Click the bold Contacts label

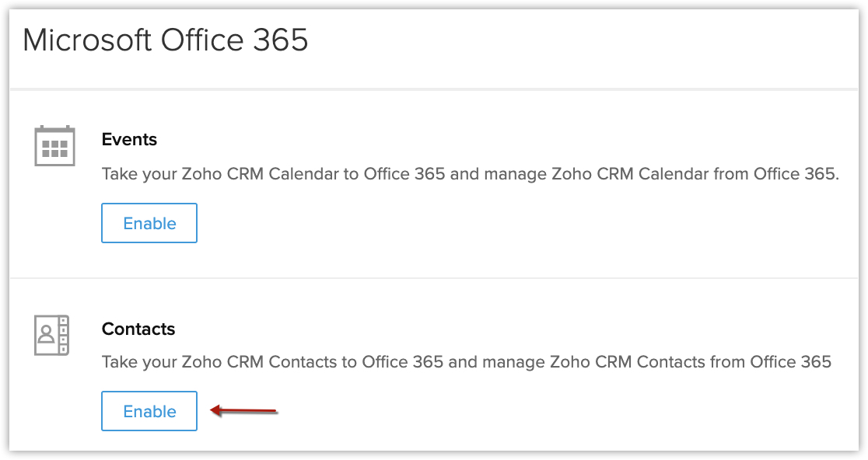(138, 329)
